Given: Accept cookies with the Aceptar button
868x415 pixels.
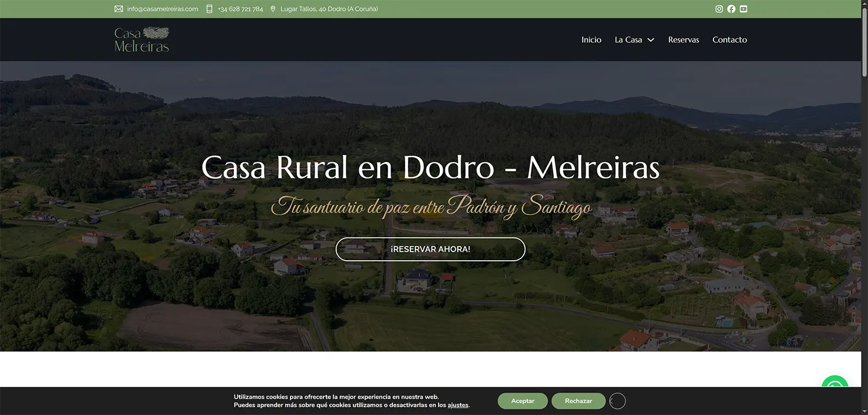Looking at the screenshot, I should [522, 401].
